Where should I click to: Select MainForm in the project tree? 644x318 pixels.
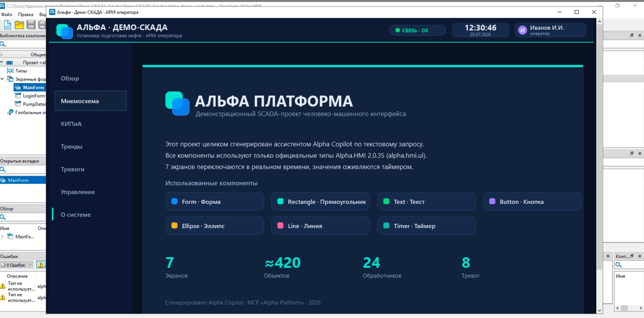[30, 88]
